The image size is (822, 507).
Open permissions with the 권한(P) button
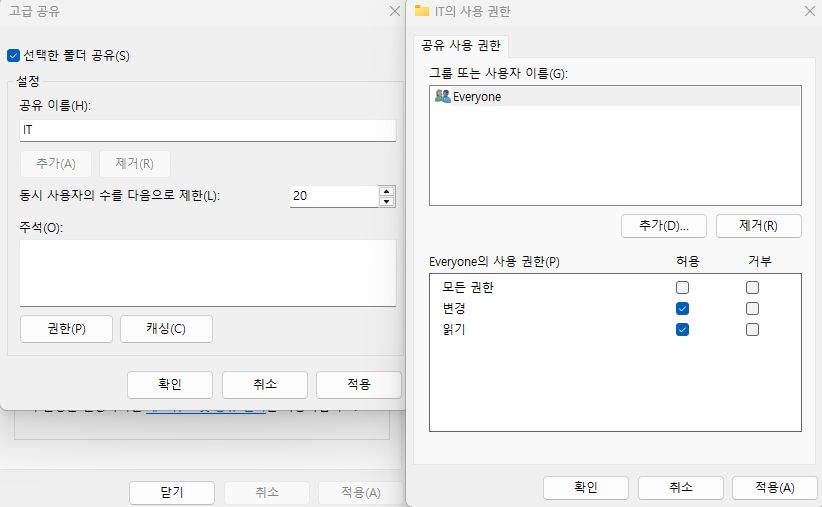pos(67,329)
